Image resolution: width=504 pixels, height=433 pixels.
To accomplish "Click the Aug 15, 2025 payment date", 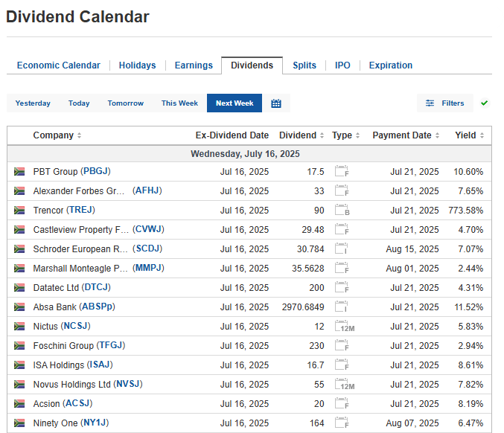I will click(x=412, y=249).
